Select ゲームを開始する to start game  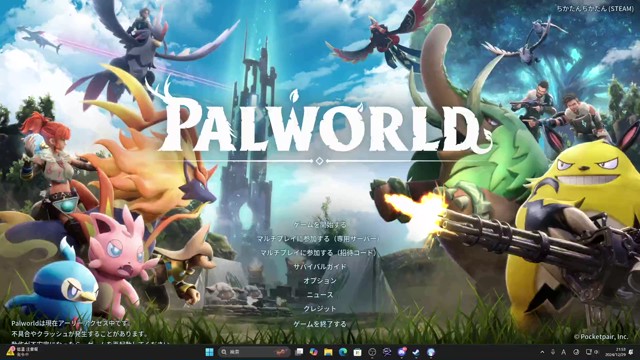pyautogui.click(x=320, y=224)
